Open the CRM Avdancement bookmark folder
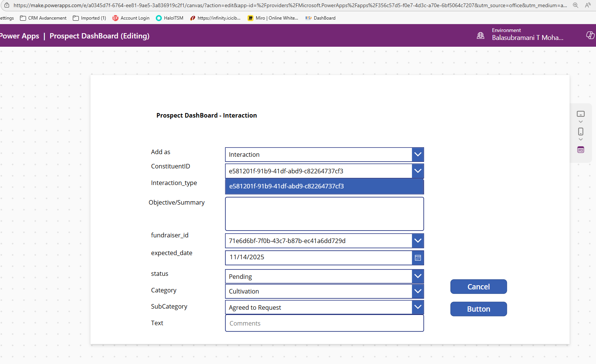Screen dimensions: 596x364 click(43, 18)
